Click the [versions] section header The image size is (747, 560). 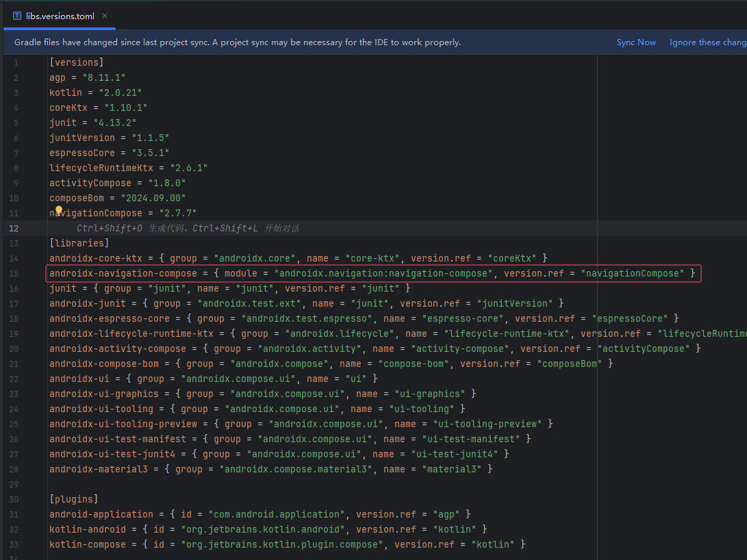pos(76,62)
